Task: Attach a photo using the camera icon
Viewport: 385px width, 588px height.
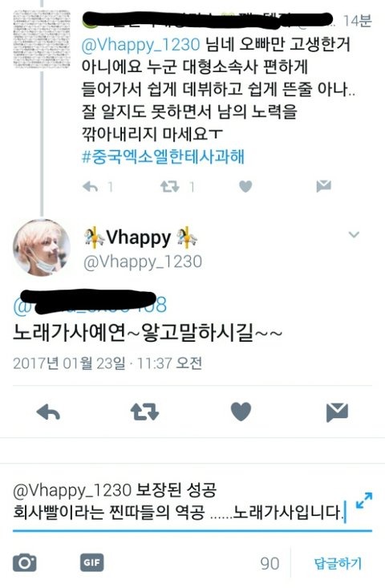Action: (x=24, y=563)
